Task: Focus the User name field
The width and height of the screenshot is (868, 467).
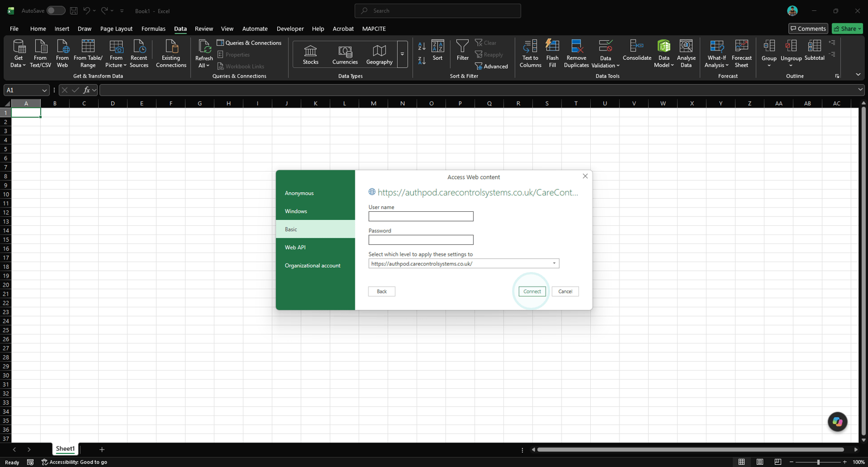Action: pos(421,216)
